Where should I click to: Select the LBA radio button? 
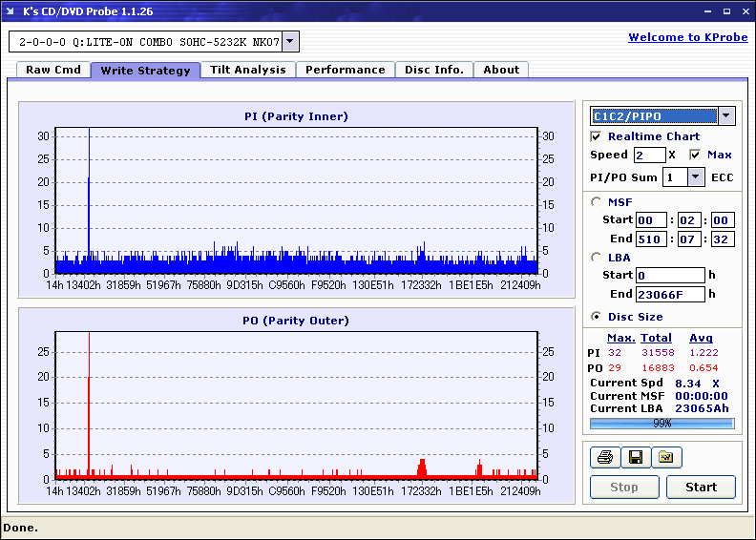597,257
